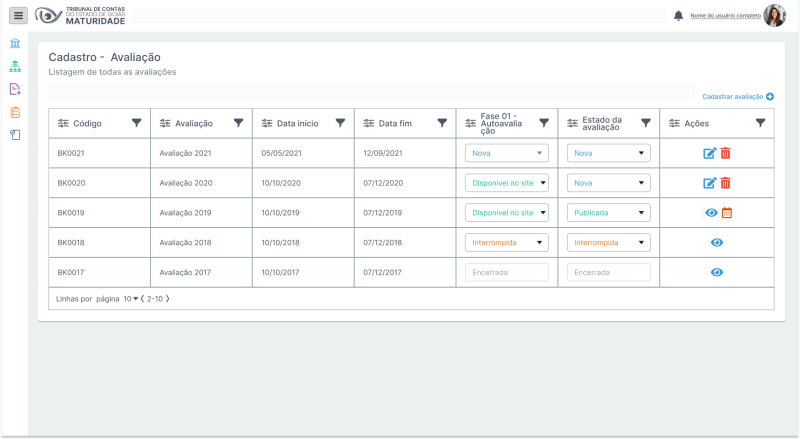This screenshot has width=800, height=439.
Task: Click the filter funnel on Código column
Action: (x=136, y=123)
